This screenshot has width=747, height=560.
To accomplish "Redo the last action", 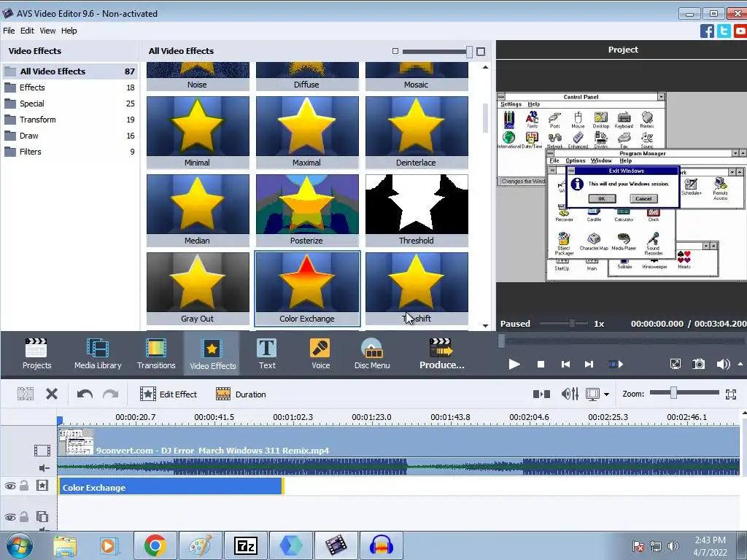I will click(x=111, y=394).
